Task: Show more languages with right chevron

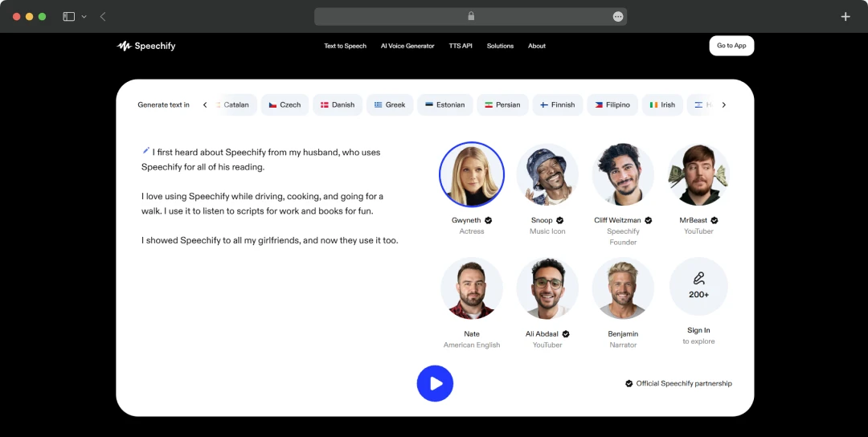Action: pyautogui.click(x=723, y=105)
